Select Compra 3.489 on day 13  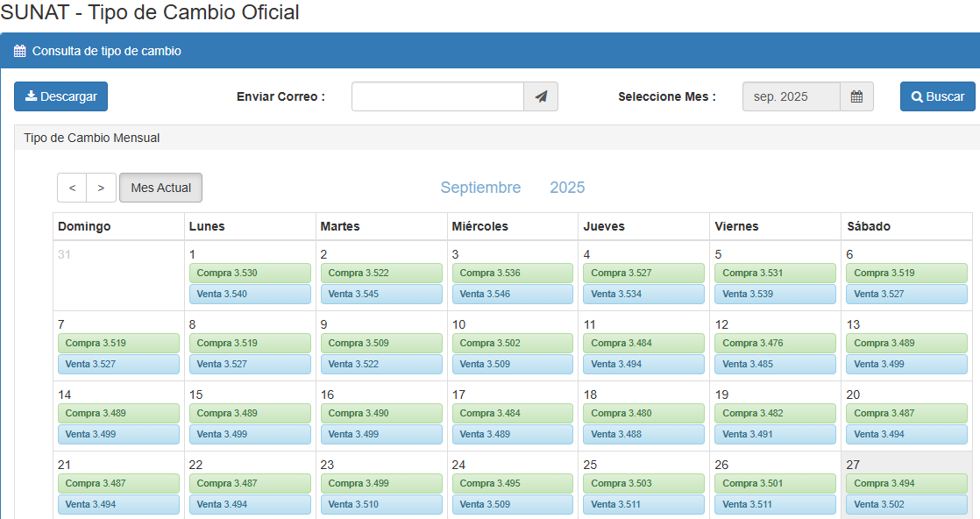907,344
